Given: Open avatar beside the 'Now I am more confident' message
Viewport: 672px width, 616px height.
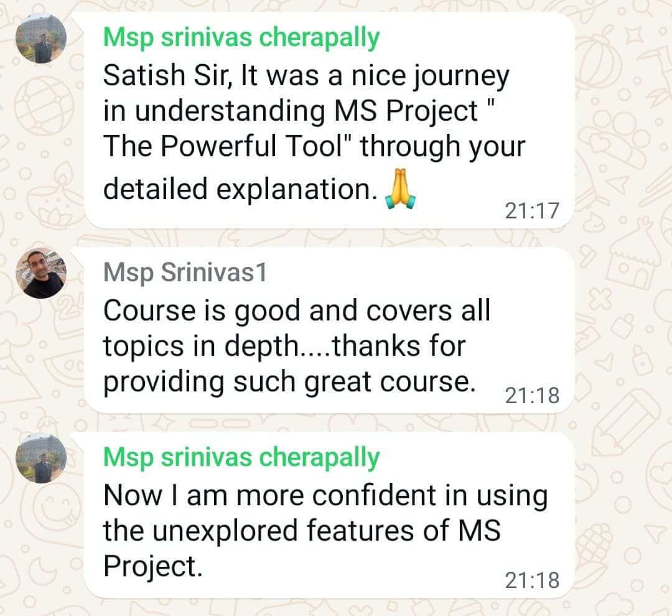Looking at the screenshot, I should pyautogui.click(x=41, y=458).
